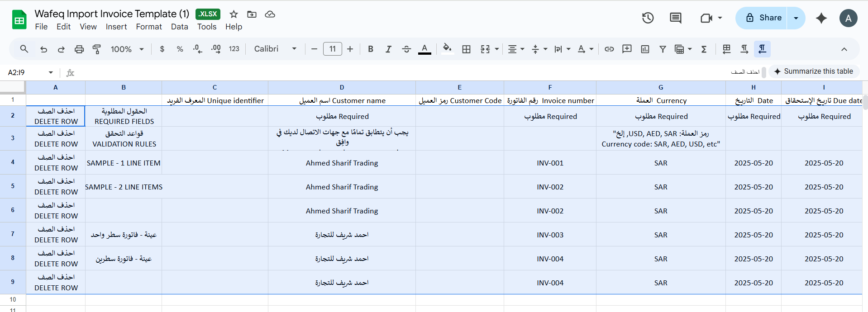Click the create filter icon

(663, 49)
